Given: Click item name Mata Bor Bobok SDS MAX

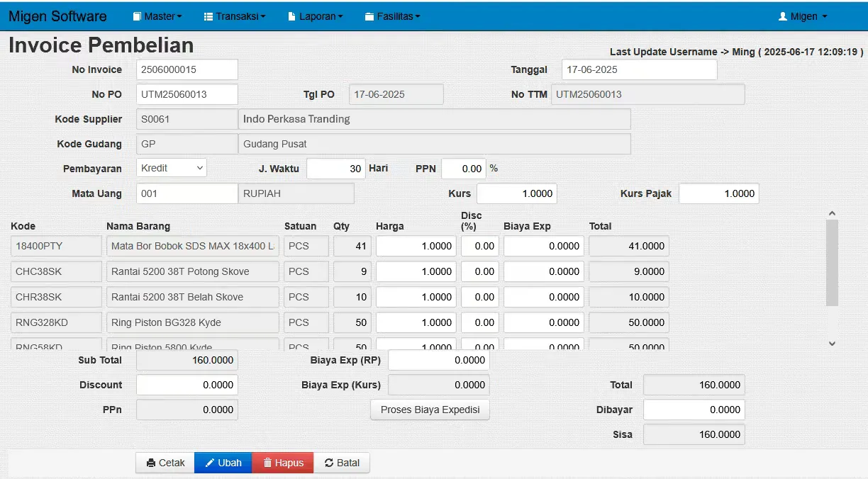Looking at the screenshot, I should [x=193, y=246].
